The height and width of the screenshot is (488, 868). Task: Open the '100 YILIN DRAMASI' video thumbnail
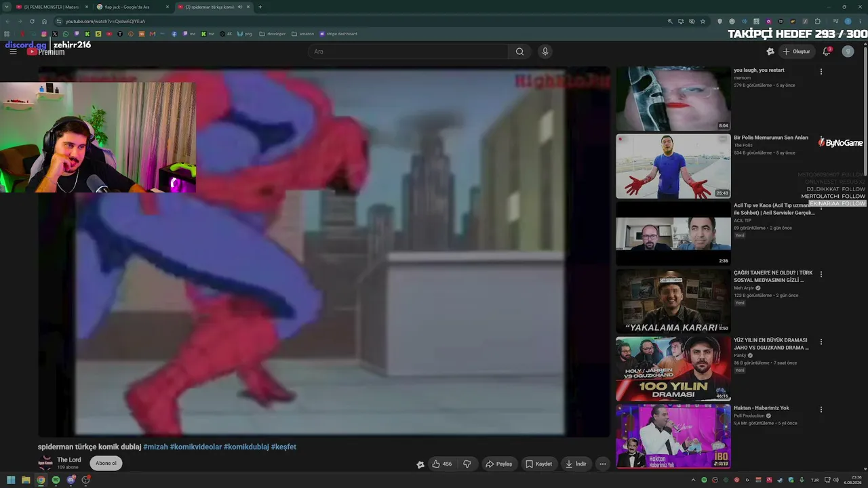(x=673, y=369)
